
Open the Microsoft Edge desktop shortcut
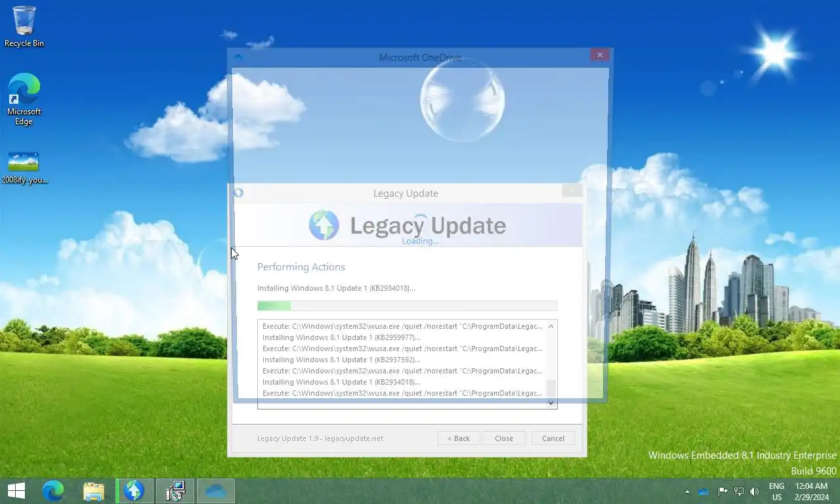[24, 98]
